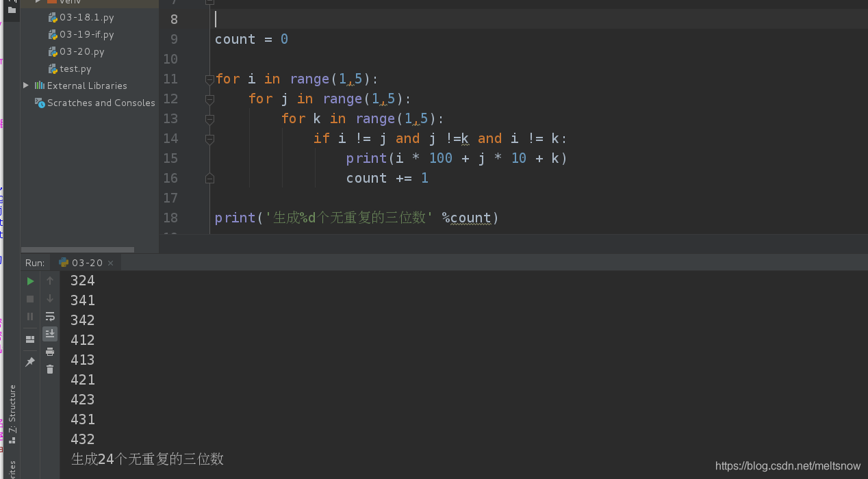Collapse the outer for loop at line 11
This screenshot has height=479, width=868.
210,79
